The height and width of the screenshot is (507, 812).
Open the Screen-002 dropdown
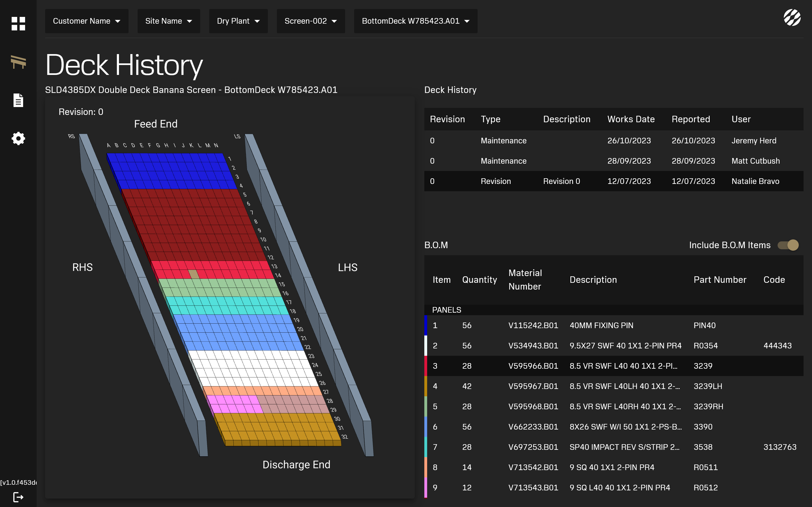coord(311,21)
